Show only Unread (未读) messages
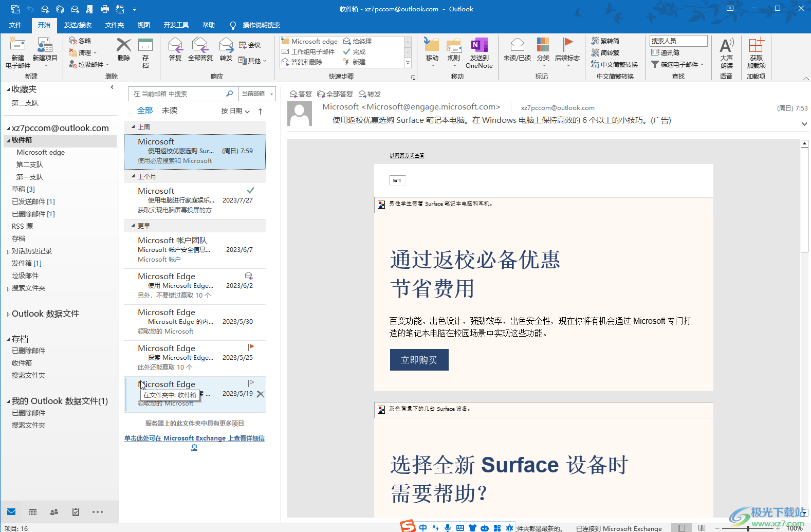 pyautogui.click(x=170, y=111)
